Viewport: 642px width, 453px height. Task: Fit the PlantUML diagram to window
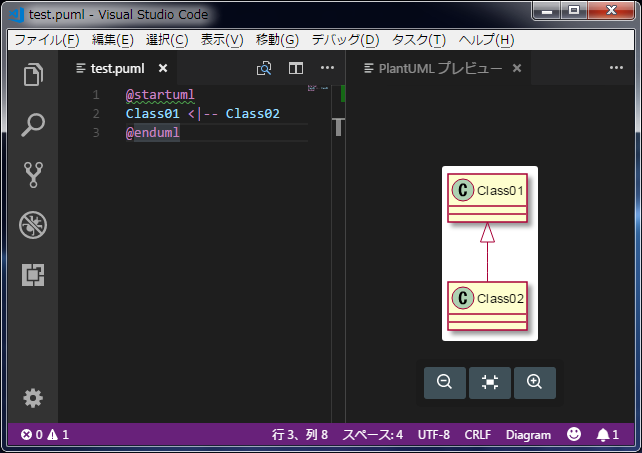[x=490, y=383]
